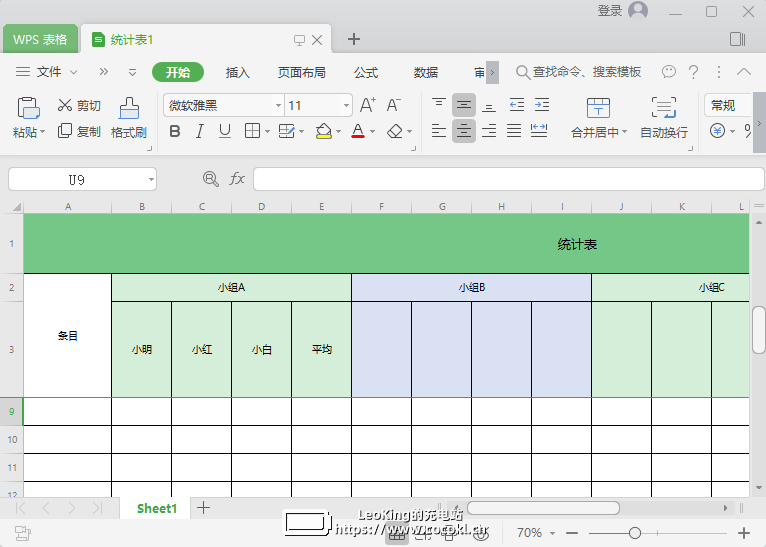The image size is (766, 547).
Task: Click 登录 to sign in
Action: 609,11
